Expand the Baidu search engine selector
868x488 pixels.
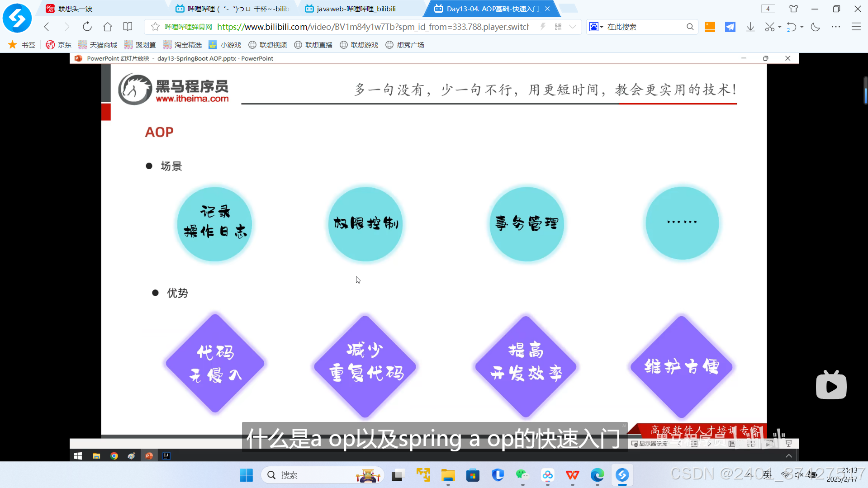pos(597,27)
